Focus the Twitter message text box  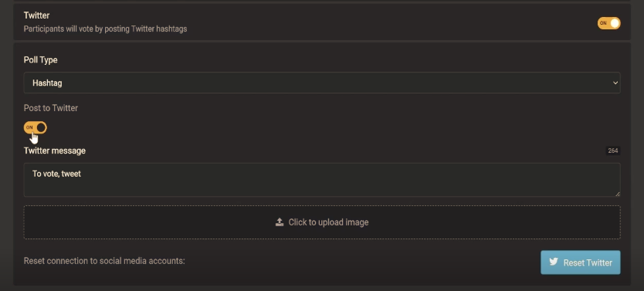[322, 180]
